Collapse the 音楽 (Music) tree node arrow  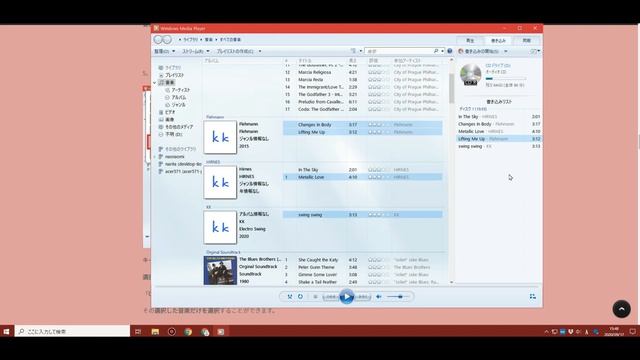pyautogui.click(x=155, y=82)
